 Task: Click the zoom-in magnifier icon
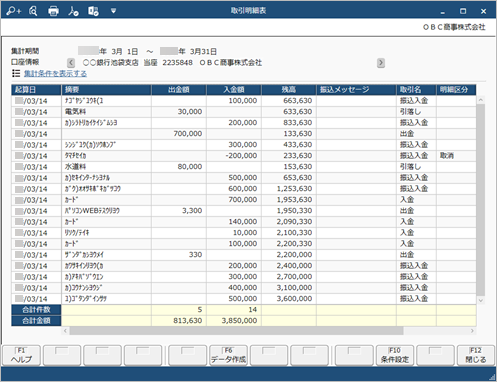(13, 11)
